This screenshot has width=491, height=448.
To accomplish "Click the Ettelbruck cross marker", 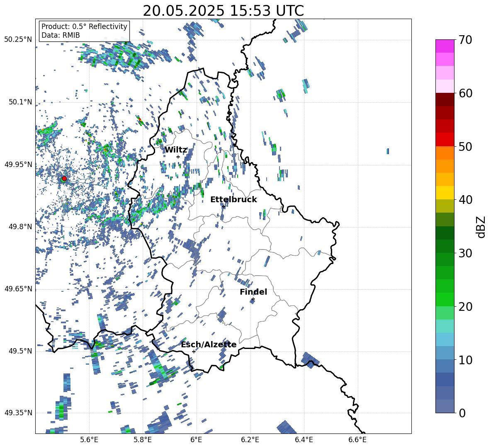I will point(224,206).
